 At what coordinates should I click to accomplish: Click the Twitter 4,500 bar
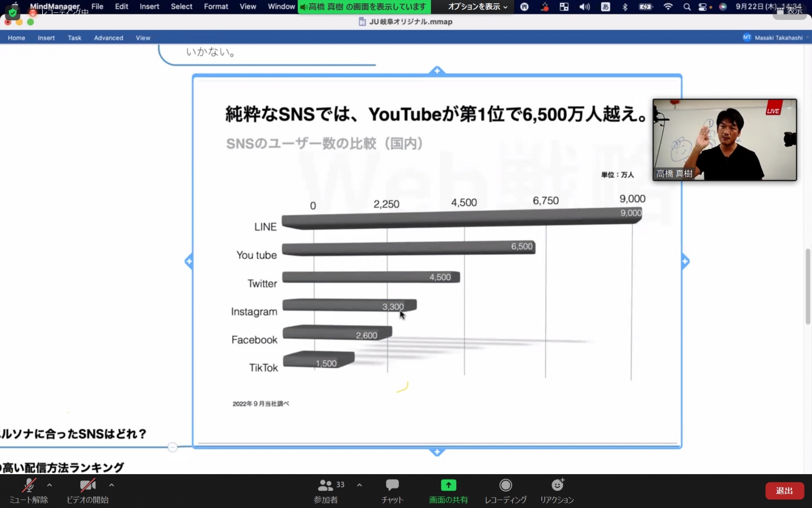(371, 277)
